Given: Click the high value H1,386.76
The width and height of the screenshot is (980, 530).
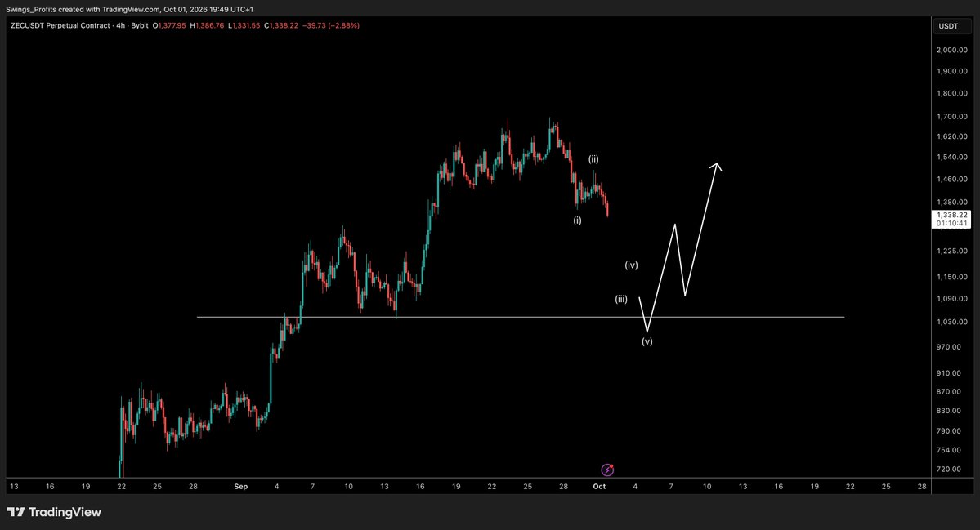Looking at the screenshot, I should 207,25.
